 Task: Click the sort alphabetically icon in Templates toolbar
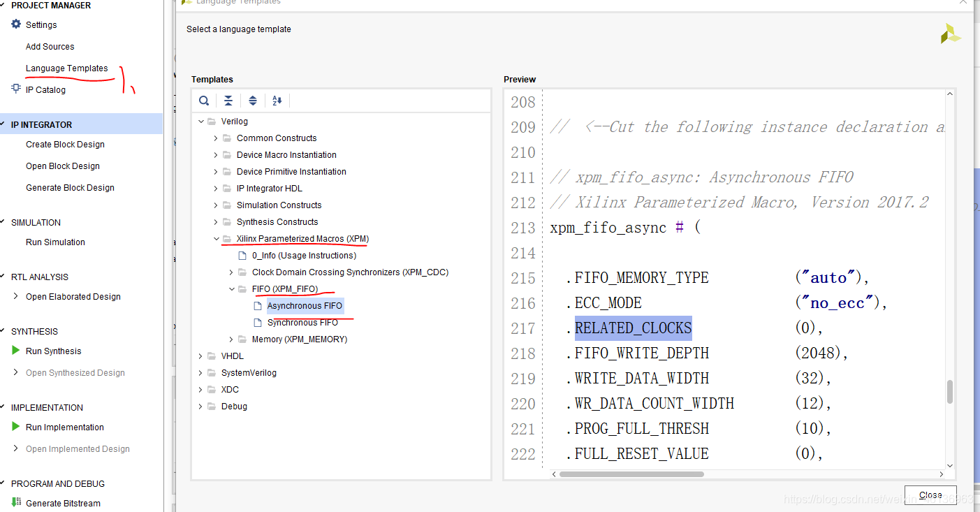click(277, 101)
